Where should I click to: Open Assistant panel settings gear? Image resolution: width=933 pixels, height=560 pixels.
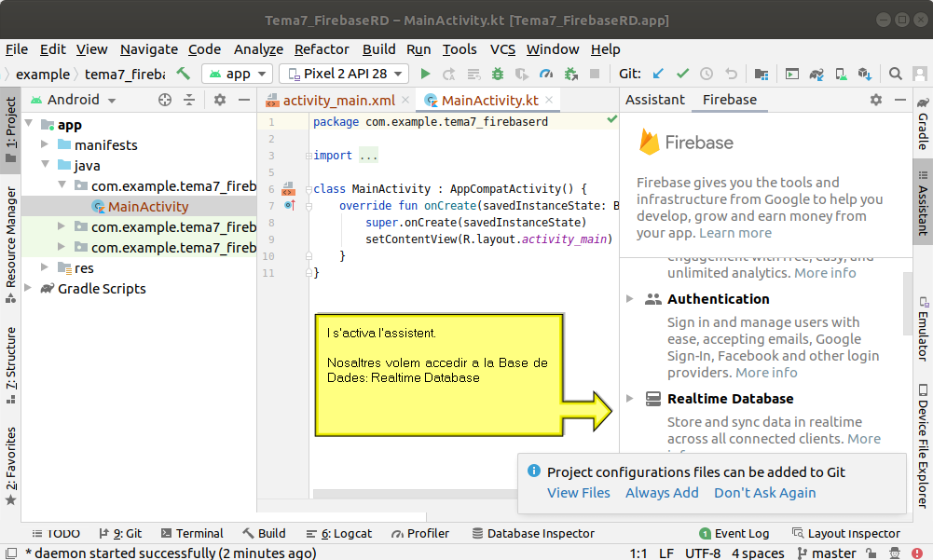coord(876,100)
